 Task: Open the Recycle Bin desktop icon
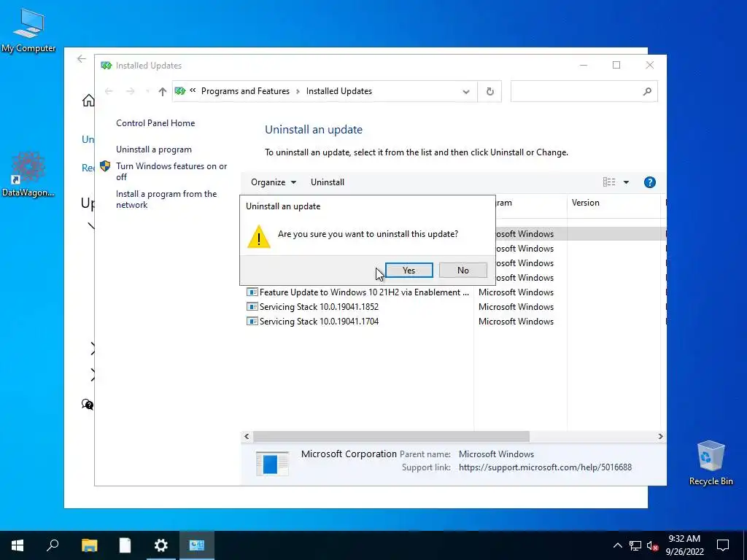click(x=711, y=462)
